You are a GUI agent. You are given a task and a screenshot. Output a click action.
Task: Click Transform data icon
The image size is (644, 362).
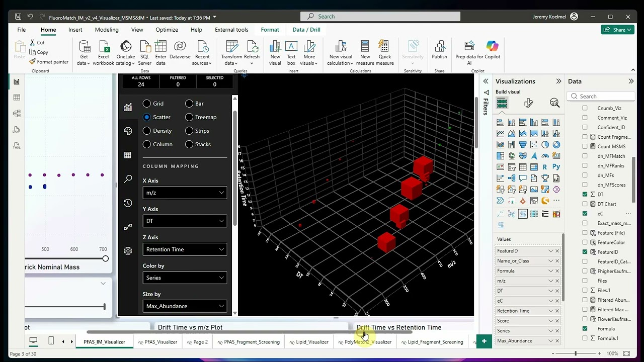click(x=232, y=47)
